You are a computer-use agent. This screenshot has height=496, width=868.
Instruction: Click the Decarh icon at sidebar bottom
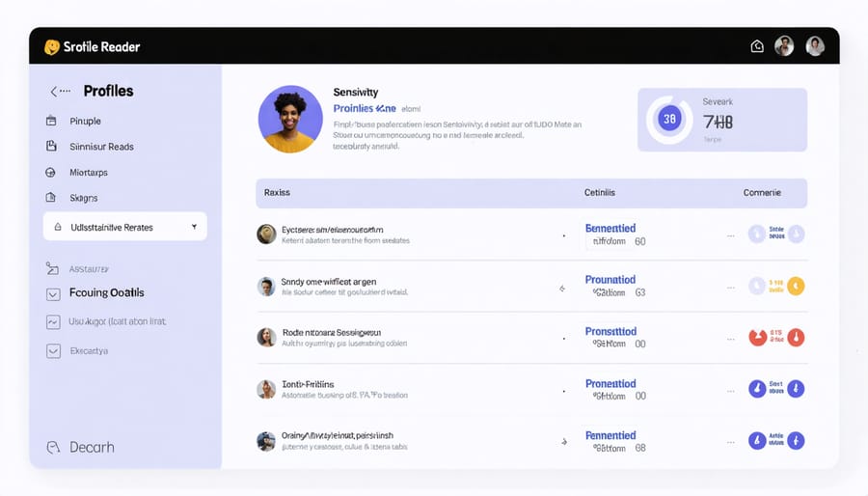tap(53, 448)
